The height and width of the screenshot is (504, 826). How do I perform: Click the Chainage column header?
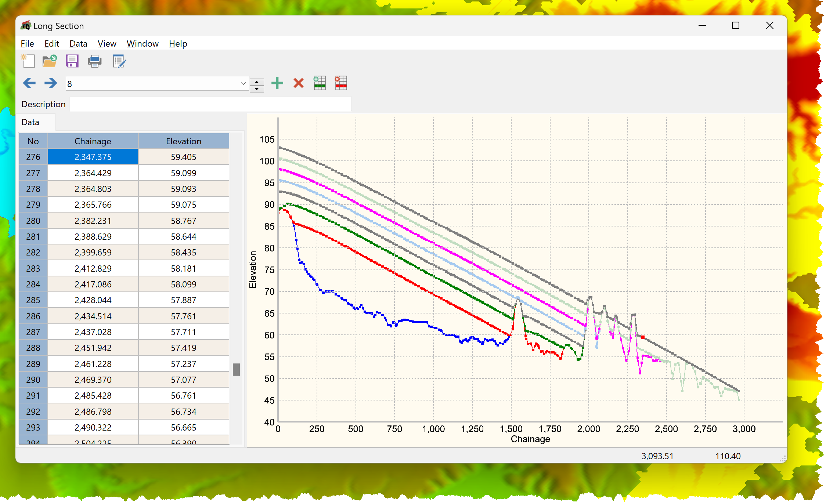93,141
